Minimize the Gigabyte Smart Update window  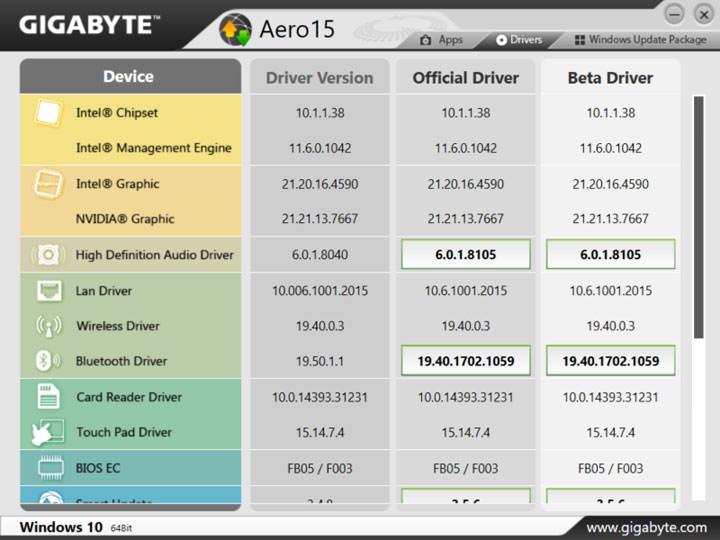tap(675, 13)
